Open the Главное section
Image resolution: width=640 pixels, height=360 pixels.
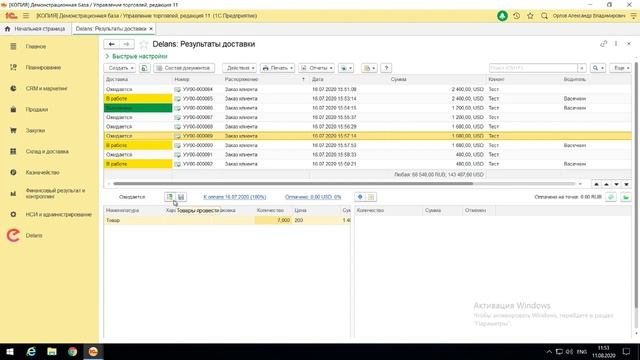point(36,47)
